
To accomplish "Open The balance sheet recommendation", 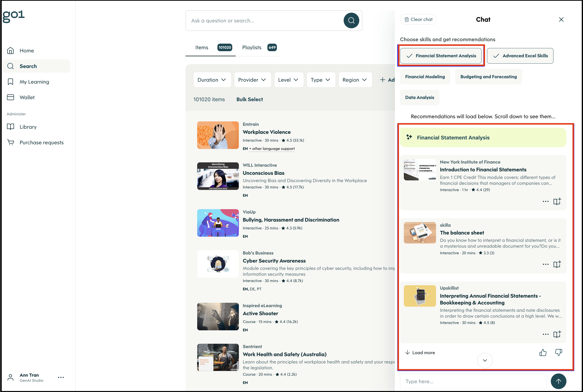I will (462, 233).
